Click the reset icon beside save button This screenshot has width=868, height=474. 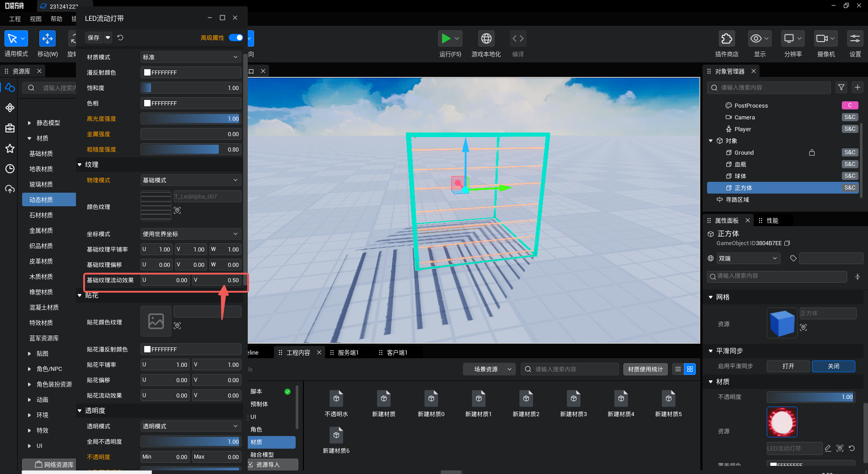[x=120, y=38]
